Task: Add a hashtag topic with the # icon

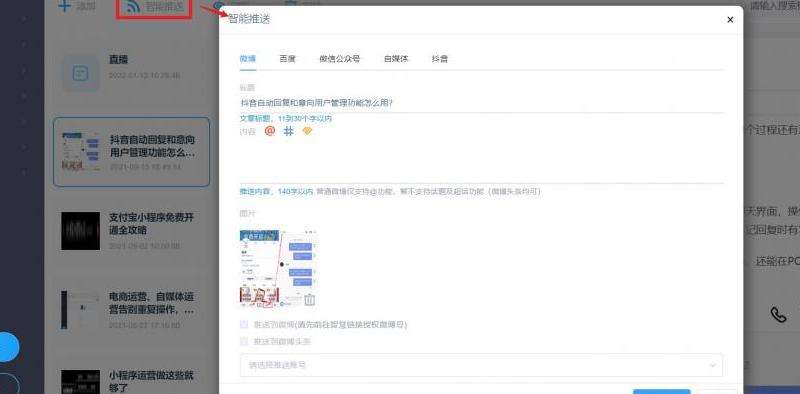Action: pyautogui.click(x=289, y=131)
